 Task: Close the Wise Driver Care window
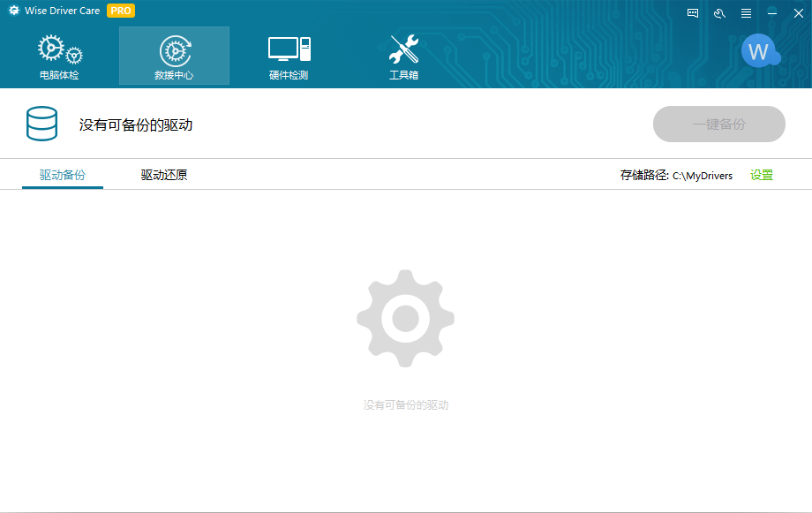798,13
